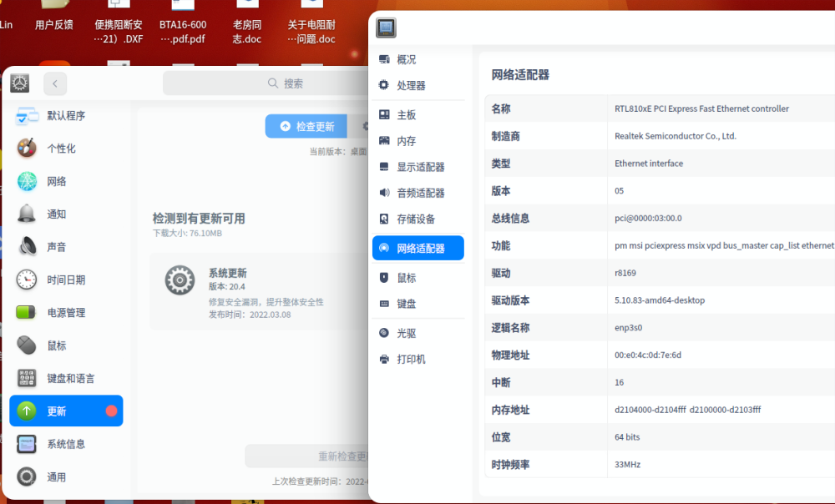The image size is (835, 504).
Task: Select 音频适配器 in Device Manager
Action: (x=418, y=194)
